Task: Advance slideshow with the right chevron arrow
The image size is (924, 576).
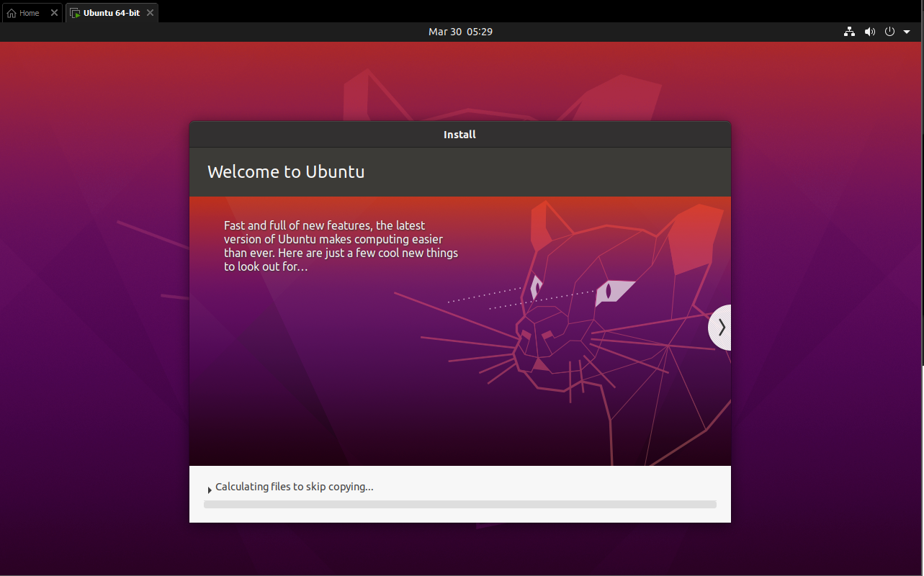Action: [x=720, y=328]
